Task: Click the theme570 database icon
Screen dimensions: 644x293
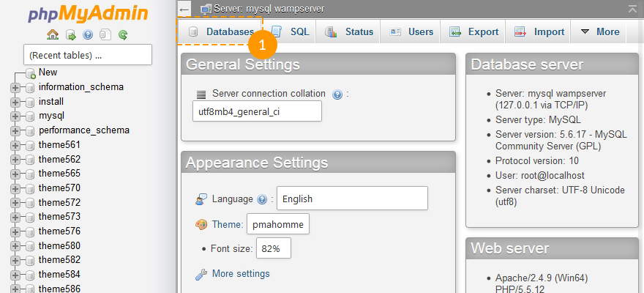Action: [x=30, y=189]
